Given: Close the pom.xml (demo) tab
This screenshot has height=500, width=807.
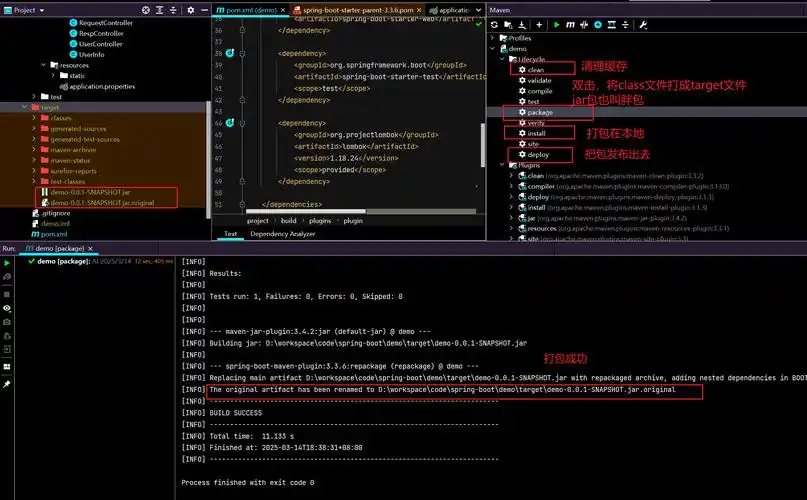Looking at the screenshot, I should point(283,10).
